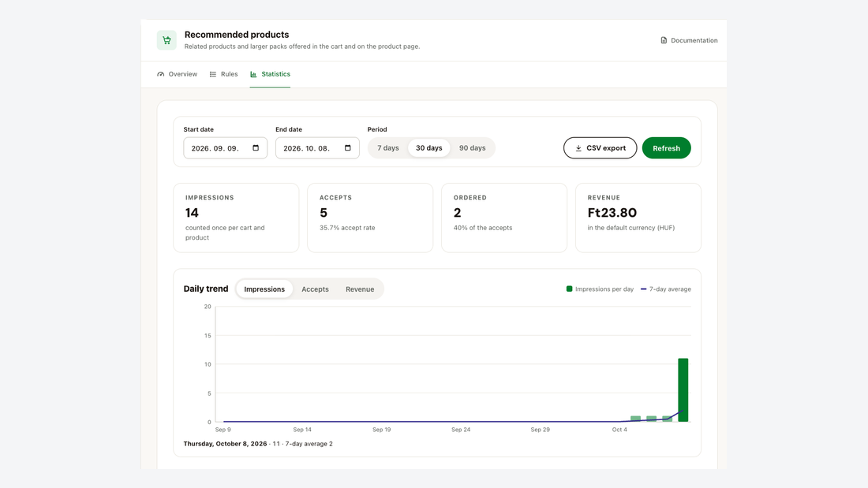The width and height of the screenshot is (868, 488).
Task: Click the 7-day average legend line marker
Action: coord(643,289)
